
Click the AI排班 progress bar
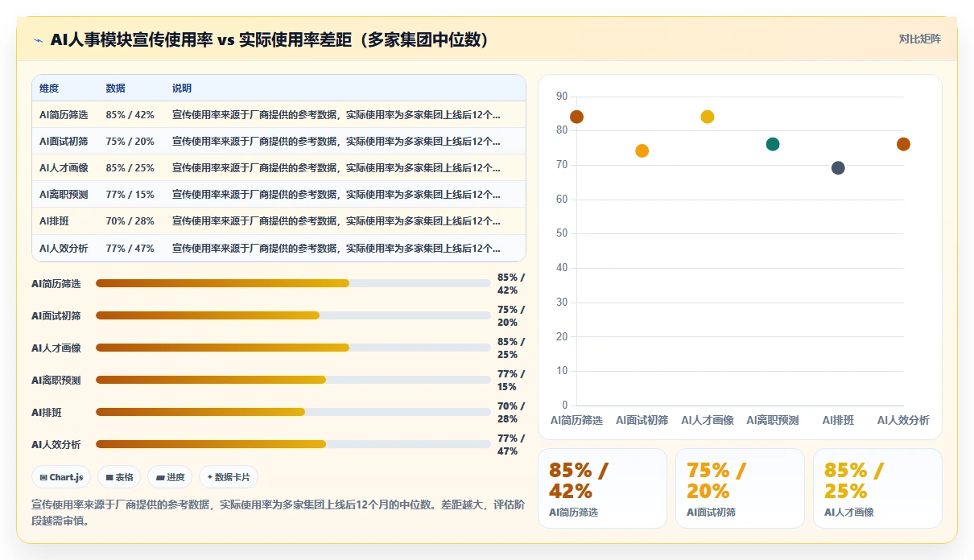293,412
